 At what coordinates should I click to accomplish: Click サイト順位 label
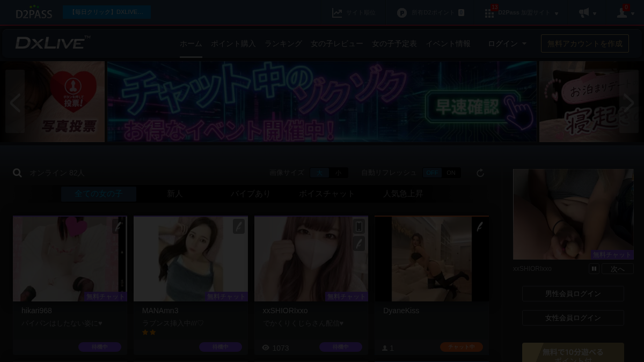(x=361, y=13)
